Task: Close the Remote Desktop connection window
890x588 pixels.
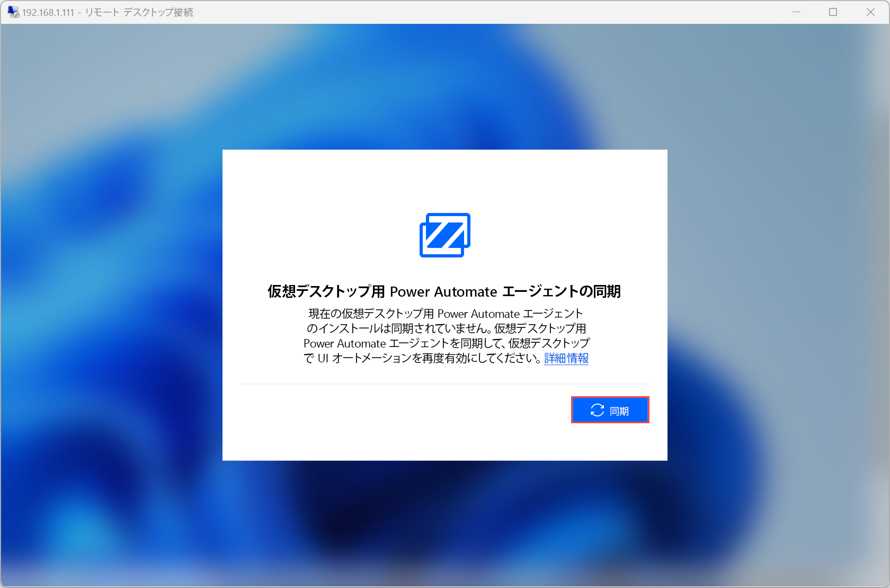Action: [870, 12]
